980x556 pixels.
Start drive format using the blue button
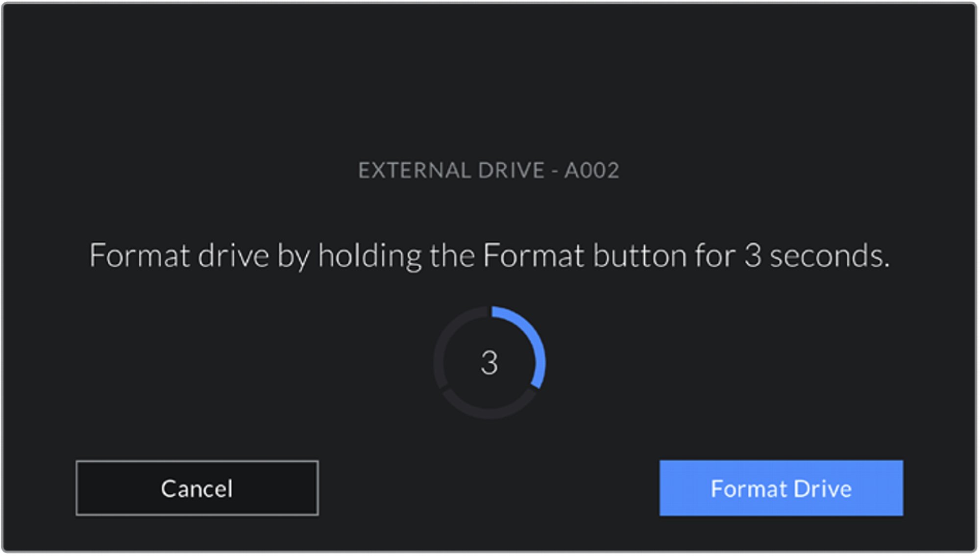pyautogui.click(x=781, y=488)
